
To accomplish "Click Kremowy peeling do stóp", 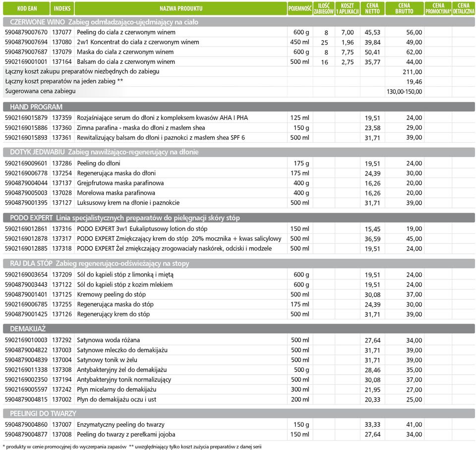I will pyautogui.click(x=111, y=294).
